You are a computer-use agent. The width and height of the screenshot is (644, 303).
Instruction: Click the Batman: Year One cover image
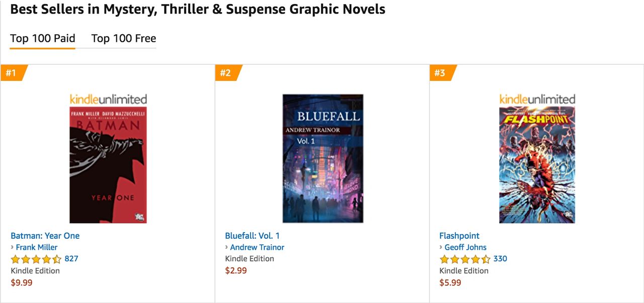(x=108, y=165)
